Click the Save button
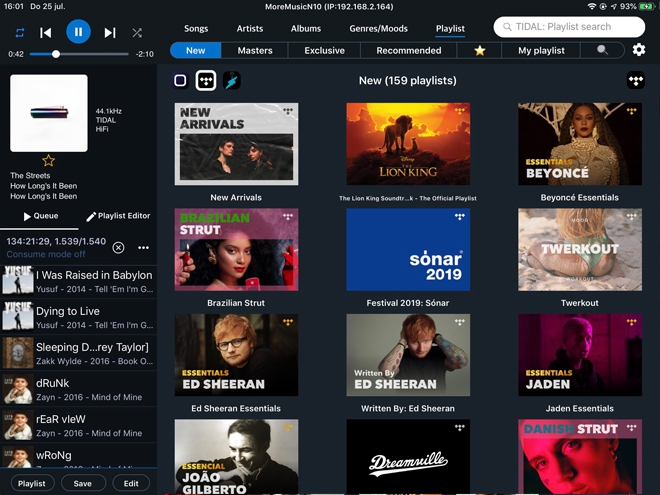The height and width of the screenshot is (495, 660). [x=82, y=483]
